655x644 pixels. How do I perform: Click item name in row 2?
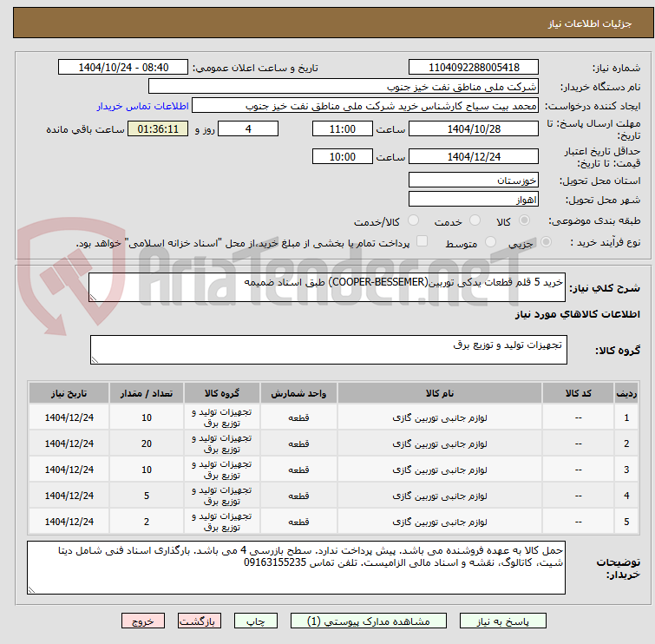click(x=440, y=444)
